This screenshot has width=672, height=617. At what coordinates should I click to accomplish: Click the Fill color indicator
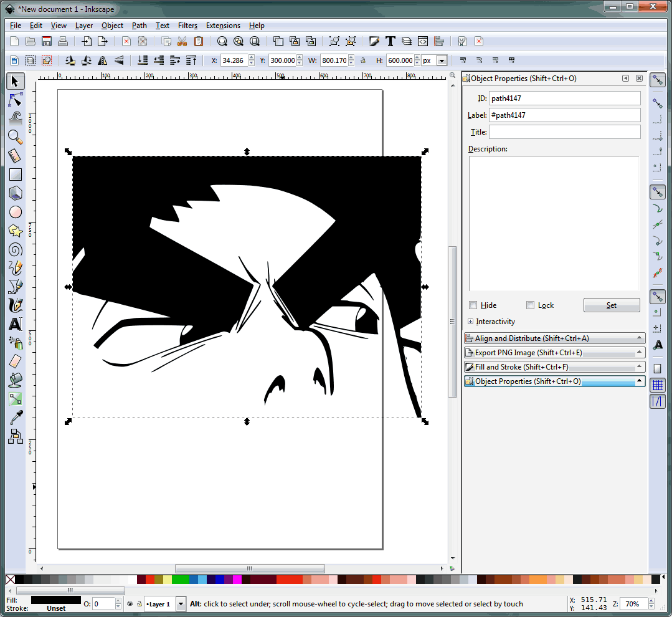(x=55, y=600)
